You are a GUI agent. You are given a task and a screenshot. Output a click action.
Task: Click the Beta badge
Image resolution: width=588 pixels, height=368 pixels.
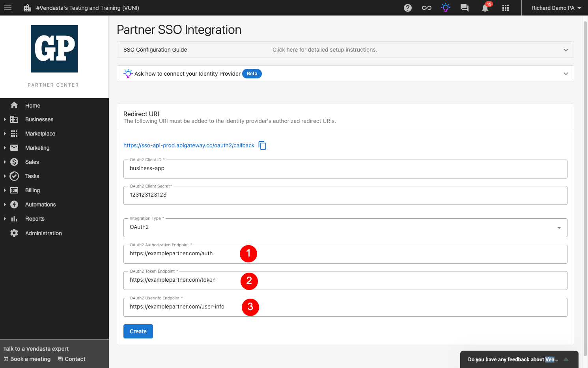252,74
